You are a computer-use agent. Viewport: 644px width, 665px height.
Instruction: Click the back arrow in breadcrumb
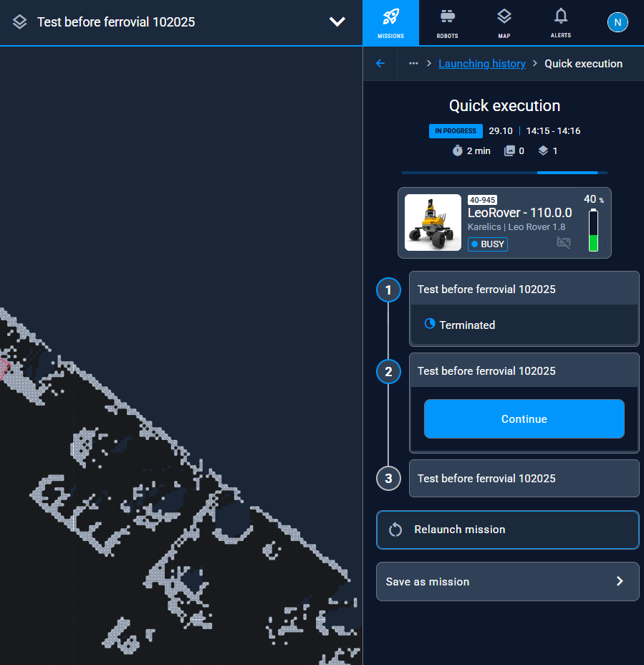tap(380, 64)
